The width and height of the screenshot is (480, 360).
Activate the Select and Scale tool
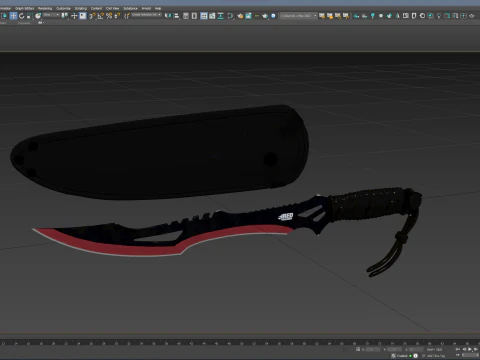(x=30, y=16)
